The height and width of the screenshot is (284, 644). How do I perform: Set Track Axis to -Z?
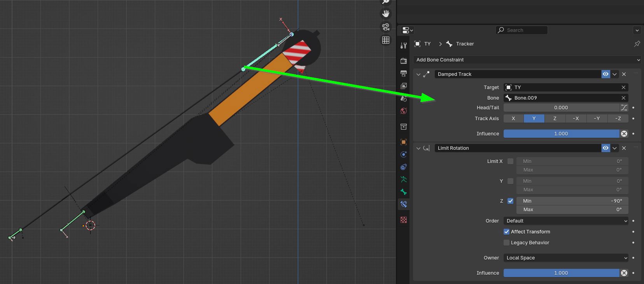tap(618, 118)
